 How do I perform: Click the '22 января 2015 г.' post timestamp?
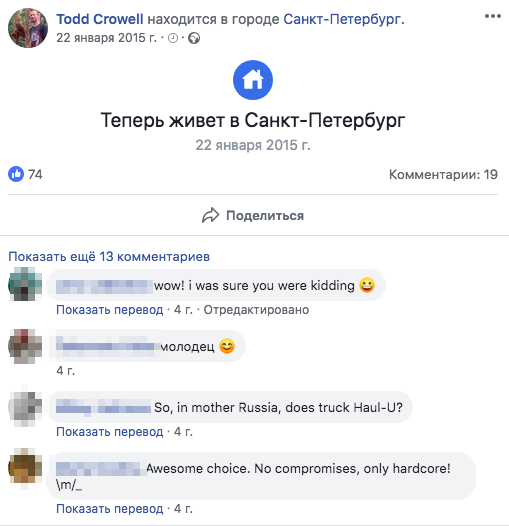[x=106, y=38]
